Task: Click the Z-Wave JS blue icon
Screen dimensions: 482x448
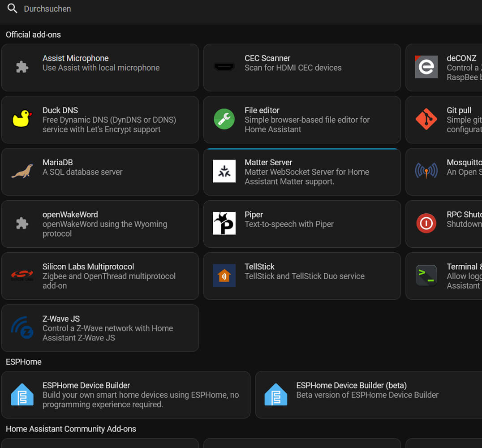Action: tap(22, 328)
